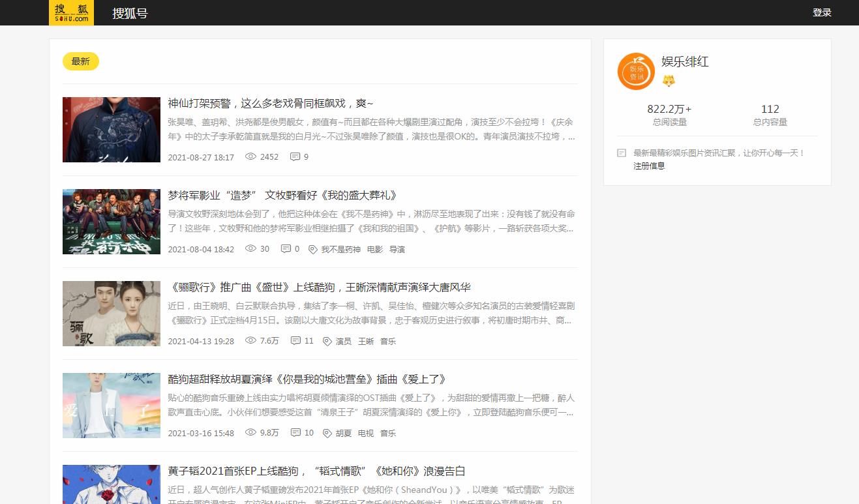Click tag icon before 演员
This screenshot has width=859, height=504.
click(327, 341)
